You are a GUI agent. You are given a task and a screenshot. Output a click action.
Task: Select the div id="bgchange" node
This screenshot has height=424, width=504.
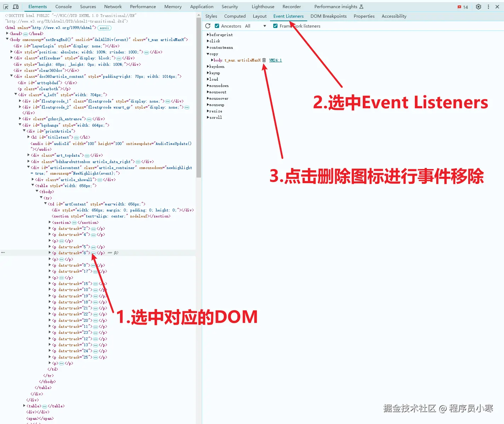(x=66, y=125)
